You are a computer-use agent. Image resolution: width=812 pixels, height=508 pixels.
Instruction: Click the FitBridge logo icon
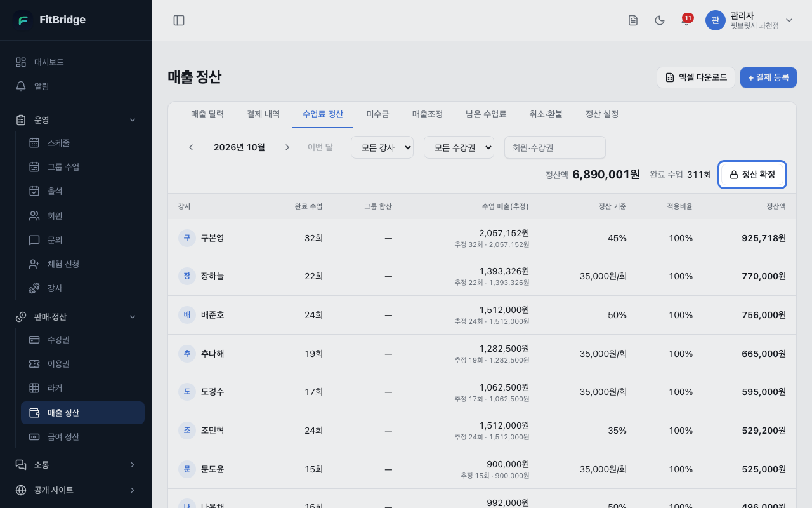point(23,20)
